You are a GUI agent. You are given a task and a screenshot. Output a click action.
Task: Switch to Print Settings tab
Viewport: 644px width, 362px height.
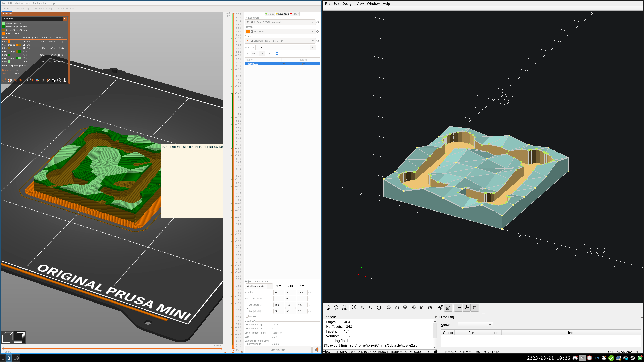click(22, 9)
